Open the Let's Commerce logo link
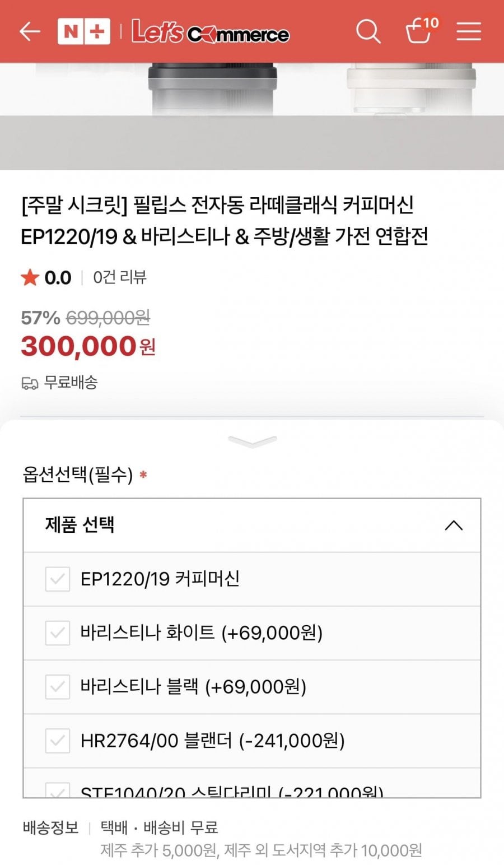Screen dimensions: 504x865 point(210,32)
